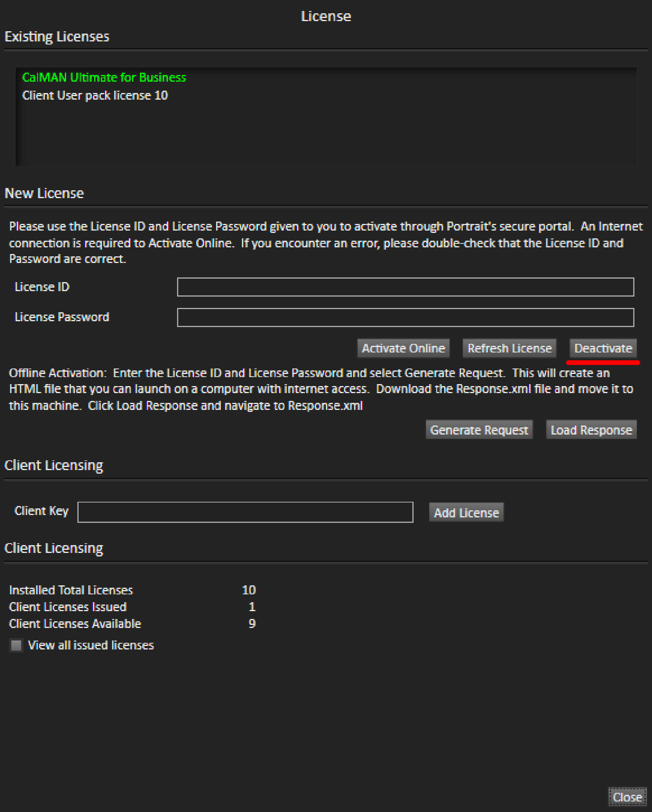Click the Deactivate button
The image size is (652, 812).
tap(603, 348)
